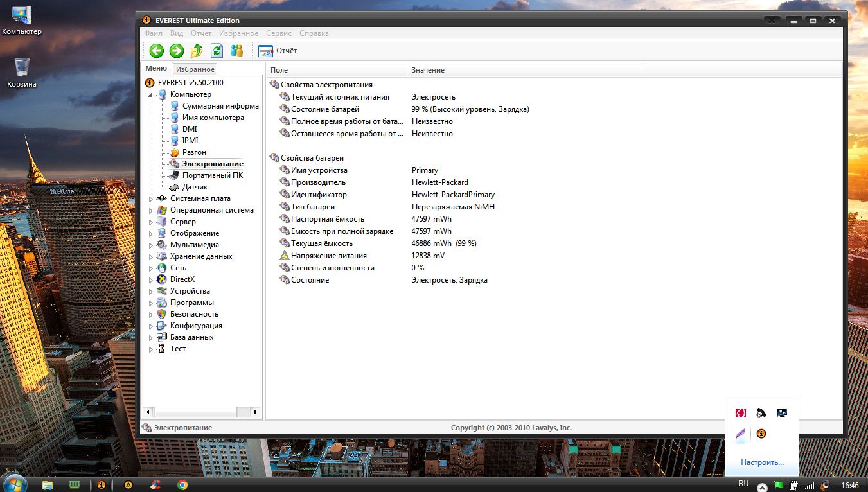Open the Сервис menu
The width and height of the screenshot is (868, 492).
[x=279, y=33]
